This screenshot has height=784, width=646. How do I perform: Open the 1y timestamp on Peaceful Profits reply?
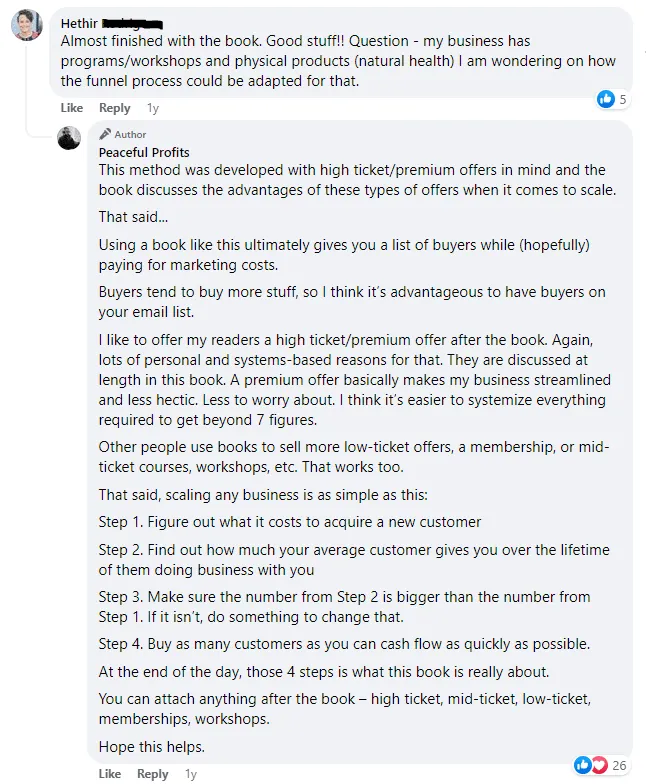coord(191,774)
